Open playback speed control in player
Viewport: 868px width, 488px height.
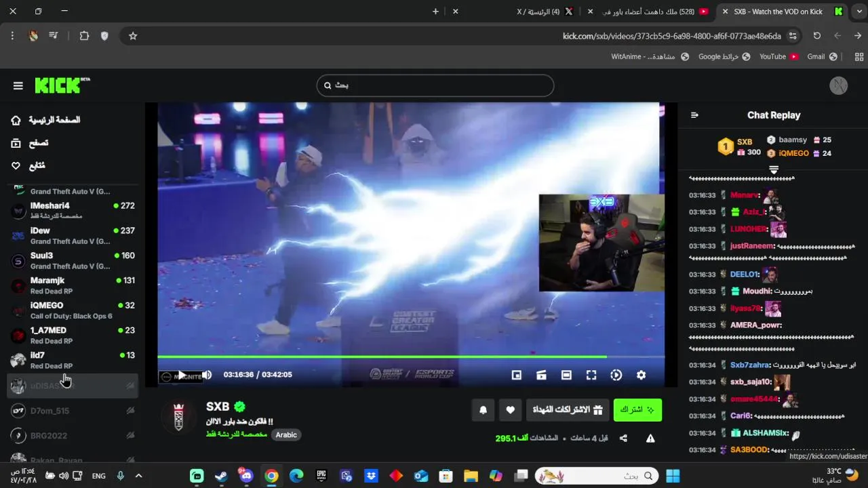point(616,375)
